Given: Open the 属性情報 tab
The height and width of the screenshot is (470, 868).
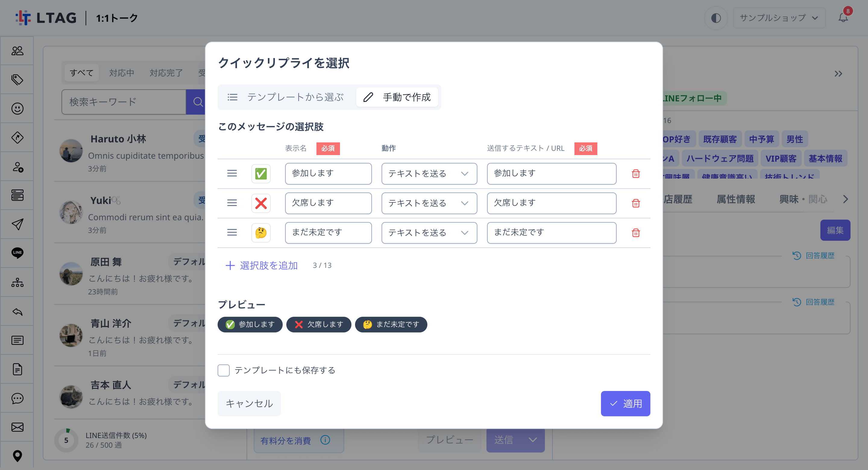Looking at the screenshot, I should 736,199.
